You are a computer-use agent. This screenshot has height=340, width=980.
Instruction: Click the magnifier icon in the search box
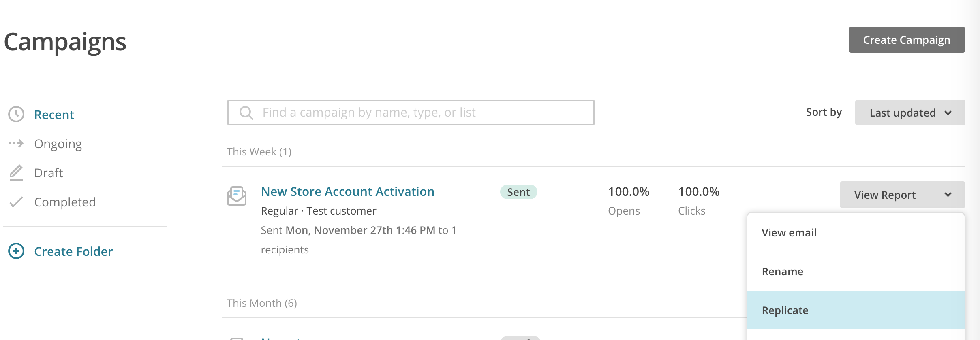point(246,113)
